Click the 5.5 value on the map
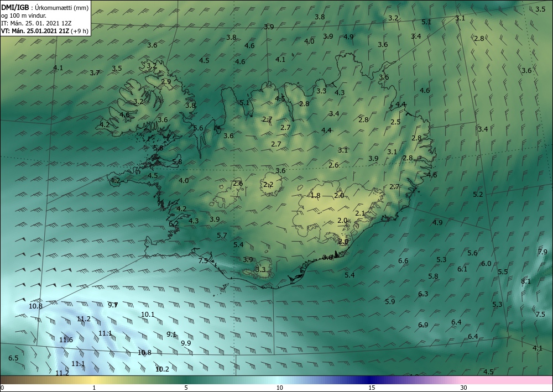This screenshot has height=392, width=553. (x=503, y=272)
